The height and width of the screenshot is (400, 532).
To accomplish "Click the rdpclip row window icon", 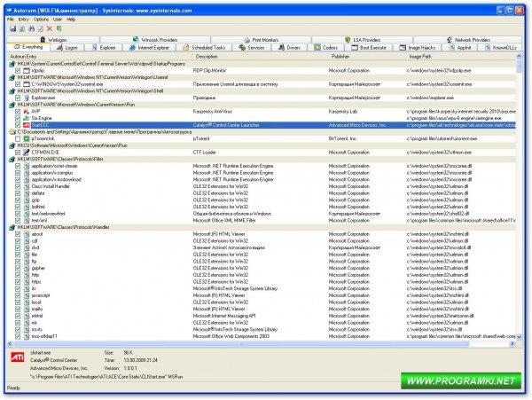I will pyautogui.click(x=27, y=71).
